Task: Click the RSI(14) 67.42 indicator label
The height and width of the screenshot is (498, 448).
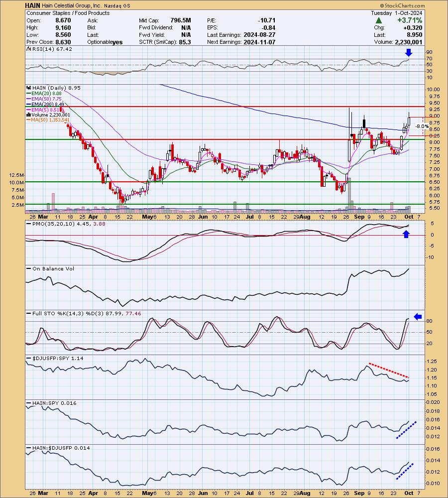Action: (x=52, y=49)
